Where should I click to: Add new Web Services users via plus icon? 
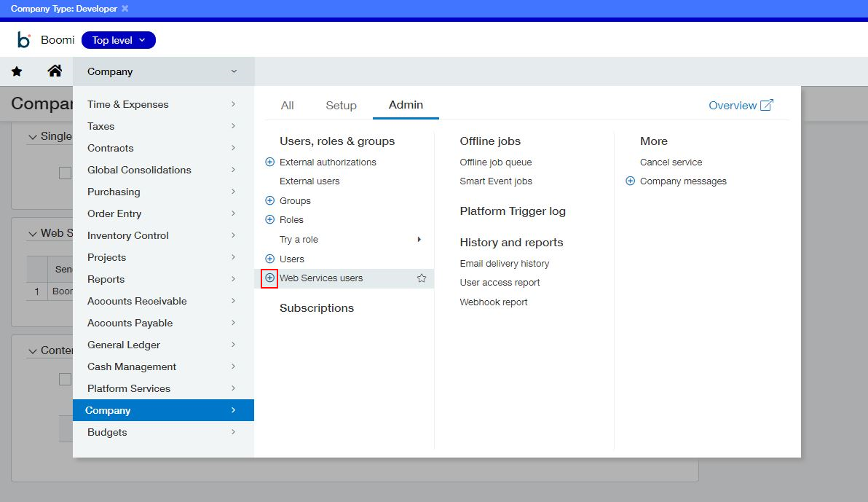(x=269, y=278)
